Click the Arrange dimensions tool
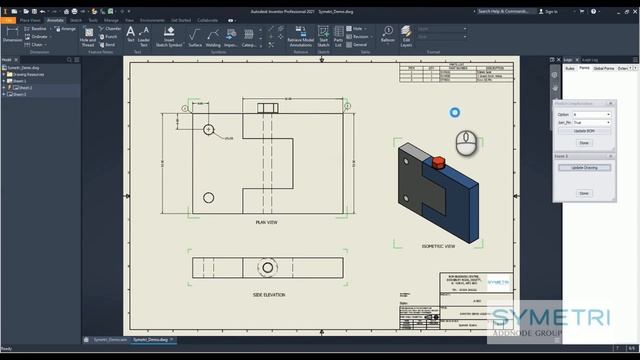The image size is (640, 360). (x=65, y=29)
